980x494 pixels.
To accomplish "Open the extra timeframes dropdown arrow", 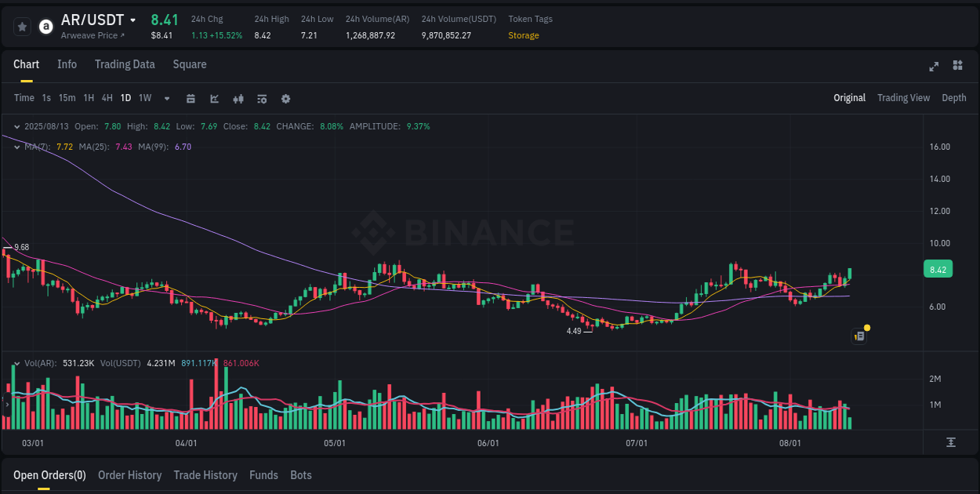I will pos(166,99).
